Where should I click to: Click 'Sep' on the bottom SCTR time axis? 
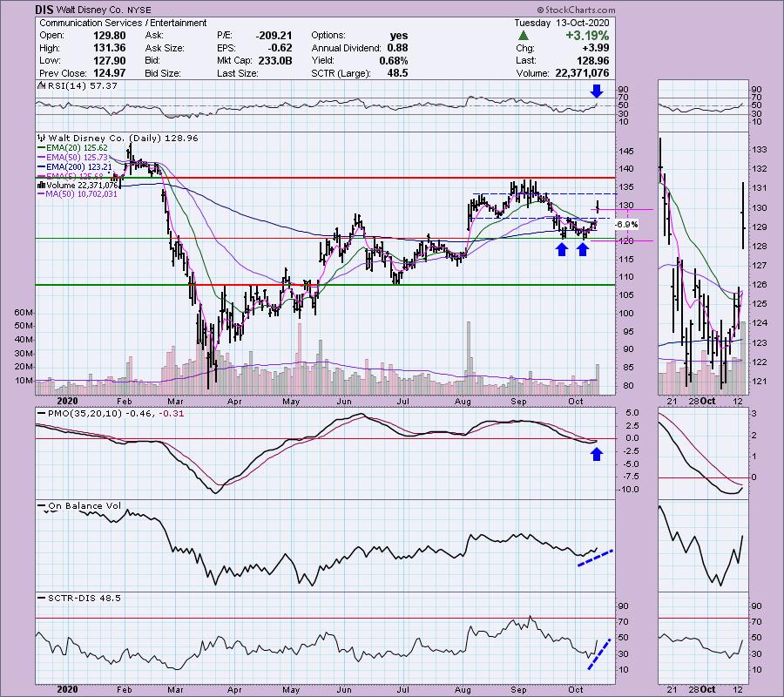point(518,689)
